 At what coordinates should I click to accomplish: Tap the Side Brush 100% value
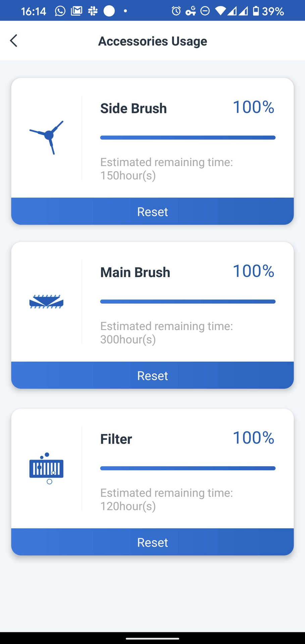[253, 107]
